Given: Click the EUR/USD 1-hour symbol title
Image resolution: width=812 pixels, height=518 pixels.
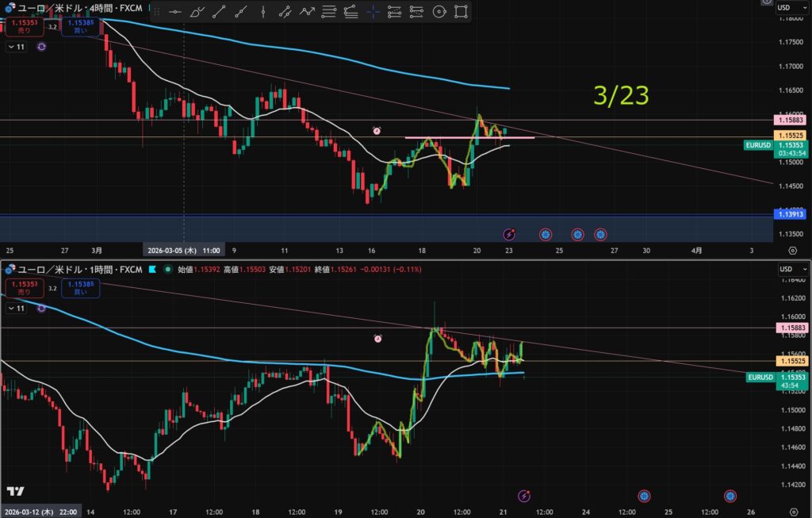Looking at the screenshot, I should click(x=79, y=269).
